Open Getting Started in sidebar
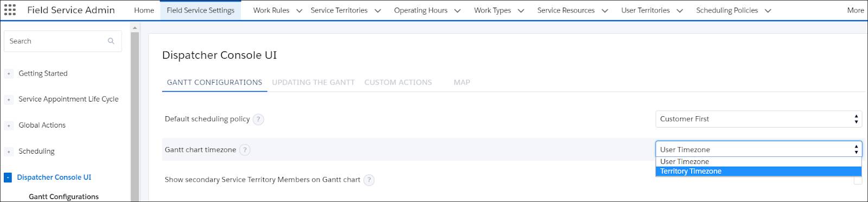Screen dimensions: 868x202 click(43, 73)
